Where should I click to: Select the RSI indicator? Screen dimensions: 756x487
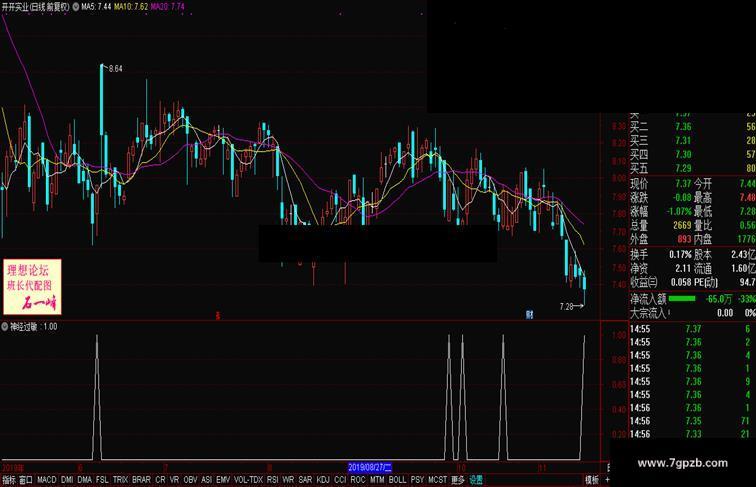272,480
